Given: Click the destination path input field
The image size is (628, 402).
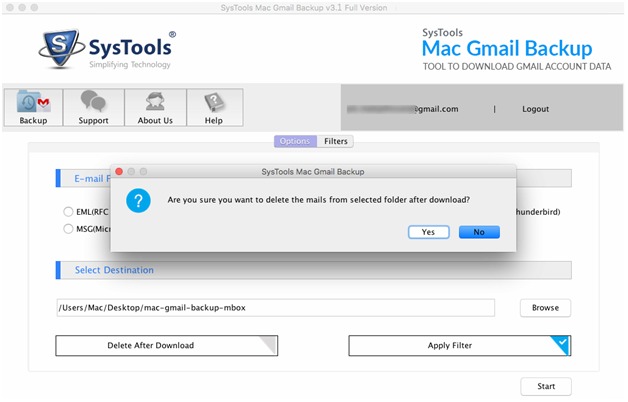Looking at the screenshot, I should pos(276,308).
